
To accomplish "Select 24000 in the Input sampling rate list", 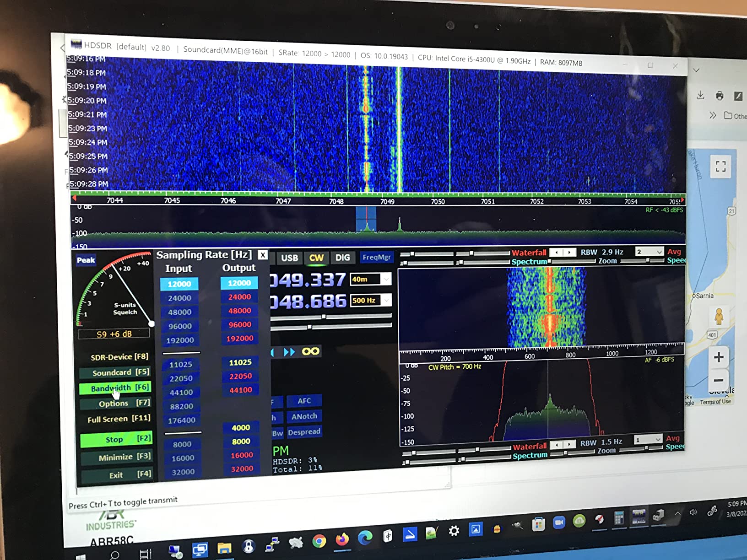I will [179, 298].
